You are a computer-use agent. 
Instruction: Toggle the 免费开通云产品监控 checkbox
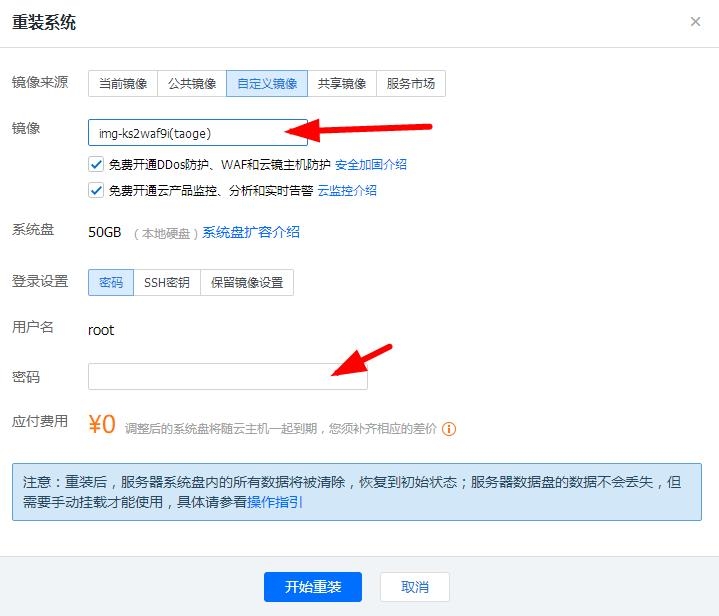point(96,190)
